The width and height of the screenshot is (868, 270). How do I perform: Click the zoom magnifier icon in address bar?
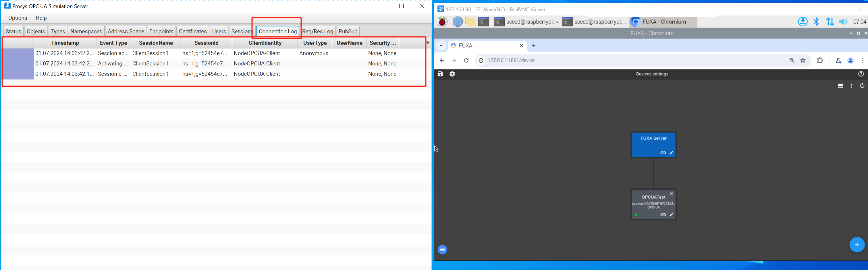[792, 61]
